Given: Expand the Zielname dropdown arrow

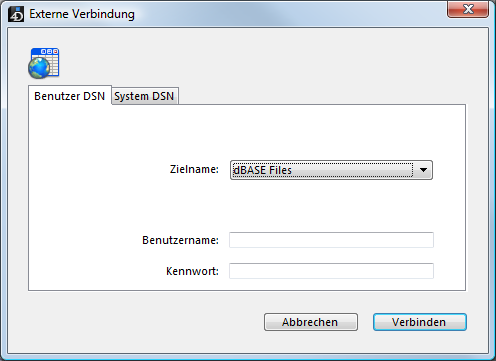Looking at the screenshot, I should coord(423,170).
